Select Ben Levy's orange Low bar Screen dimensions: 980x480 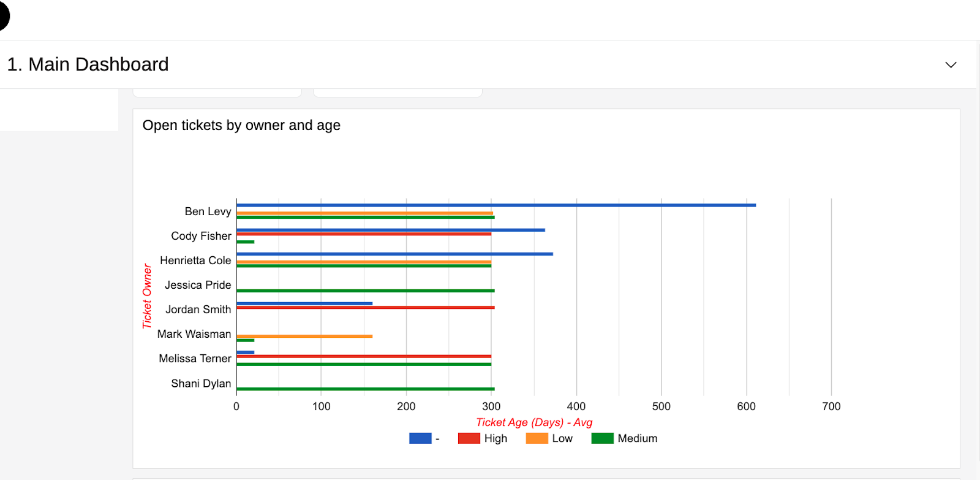(365, 213)
